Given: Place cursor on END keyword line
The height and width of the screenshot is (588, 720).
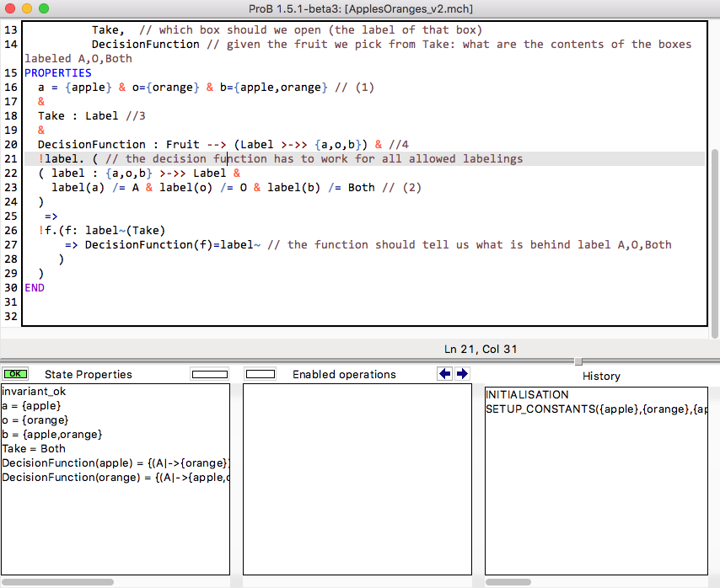Looking at the screenshot, I should click(35, 288).
